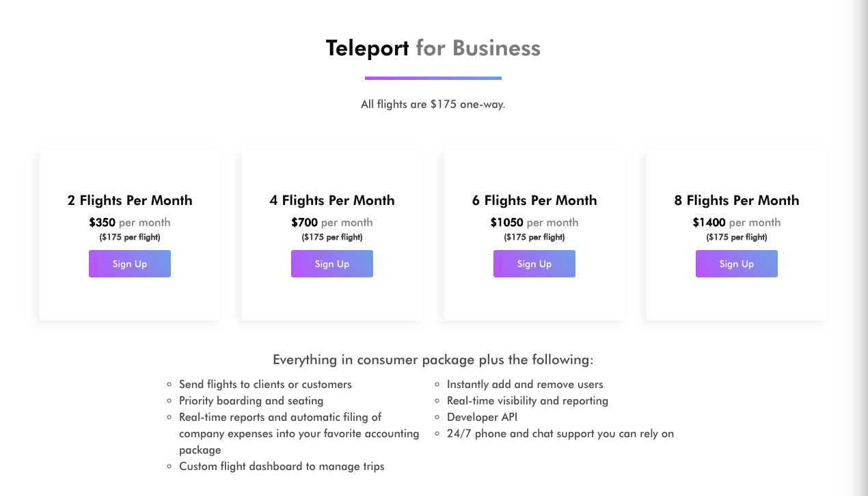
Task: Click the $1400 per month price text
Action: [x=737, y=222]
